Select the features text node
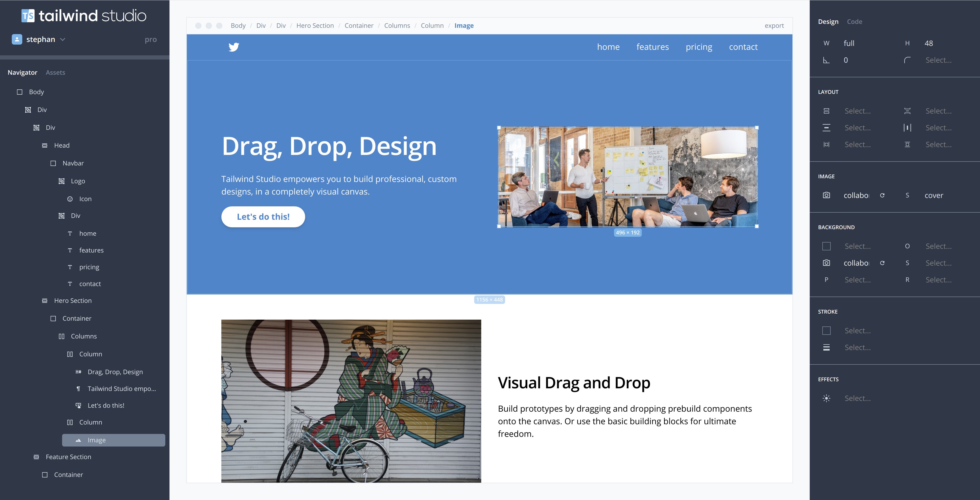The height and width of the screenshot is (500, 980). (91, 250)
